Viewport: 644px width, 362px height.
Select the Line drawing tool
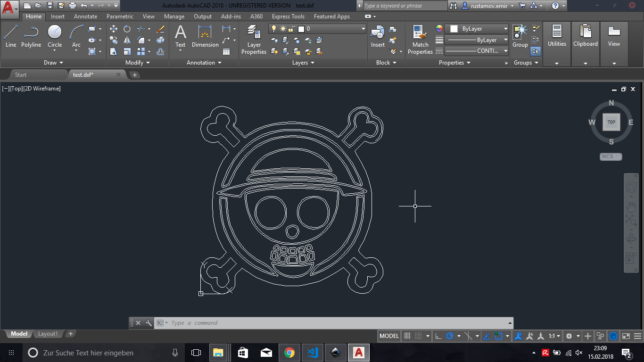[10, 36]
